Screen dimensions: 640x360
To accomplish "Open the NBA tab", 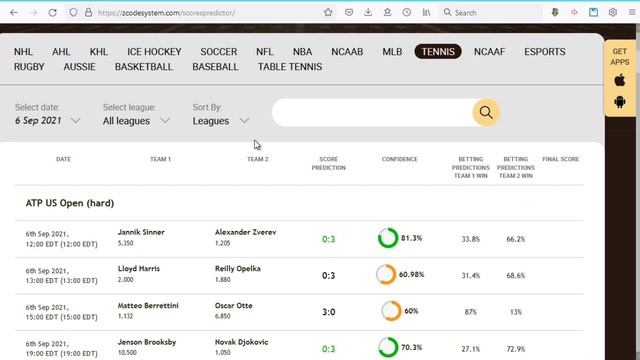I will tap(302, 52).
